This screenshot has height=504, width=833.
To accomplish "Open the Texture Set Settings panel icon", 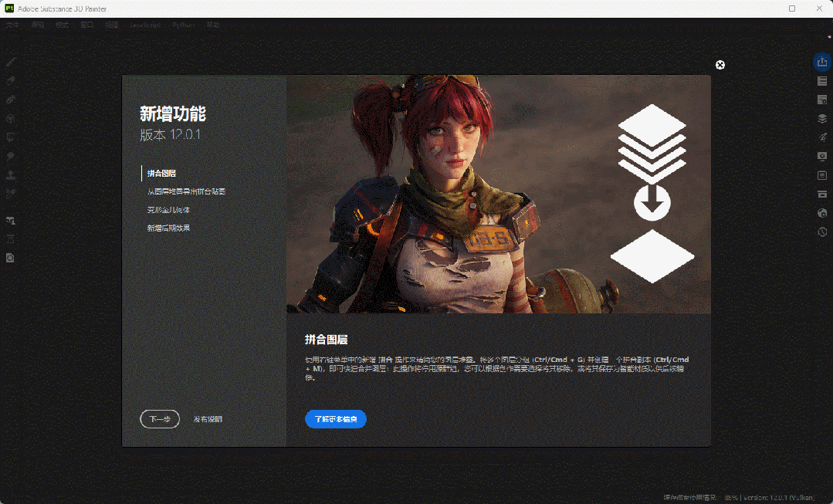I will (x=822, y=100).
